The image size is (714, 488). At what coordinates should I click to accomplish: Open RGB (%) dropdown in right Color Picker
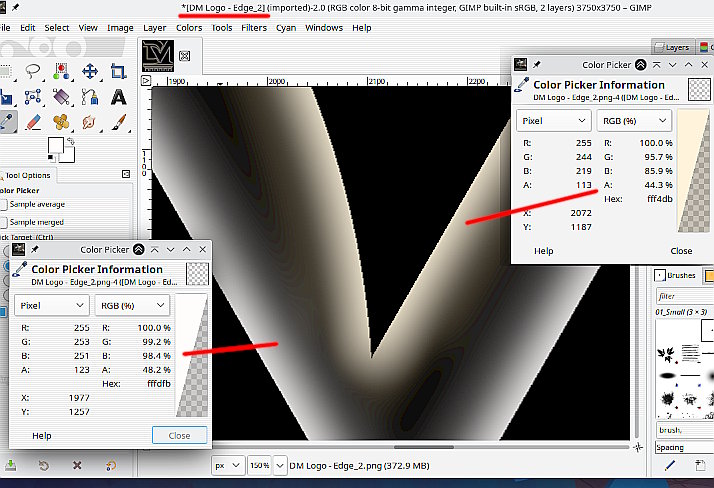(x=634, y=121)
